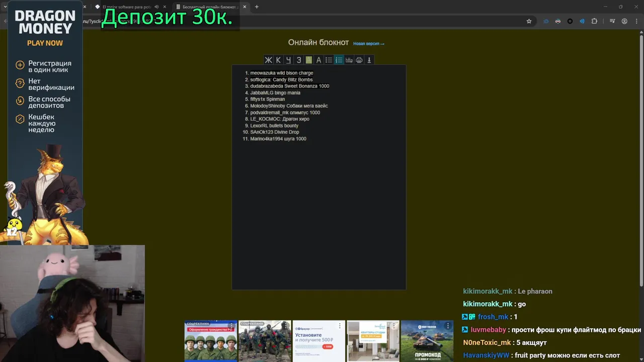The height and width of the screenshot is (362, 644).
Task: Close the 'Бесплатный онлайн блокнот' tab
Action: tap(245, 7)
